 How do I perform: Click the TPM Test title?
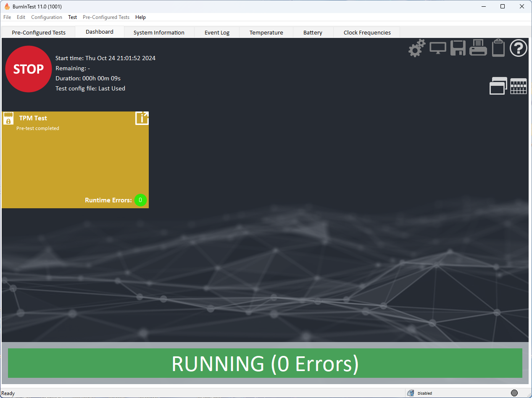click(33, 118)
